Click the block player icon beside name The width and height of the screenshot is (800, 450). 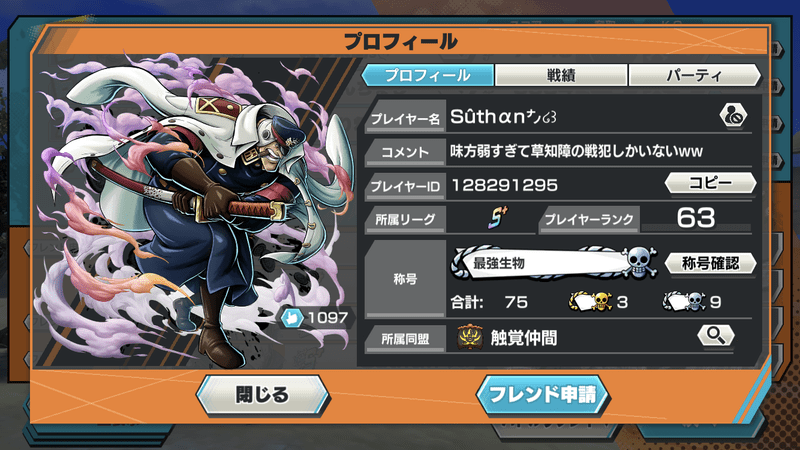click(733, 116)
